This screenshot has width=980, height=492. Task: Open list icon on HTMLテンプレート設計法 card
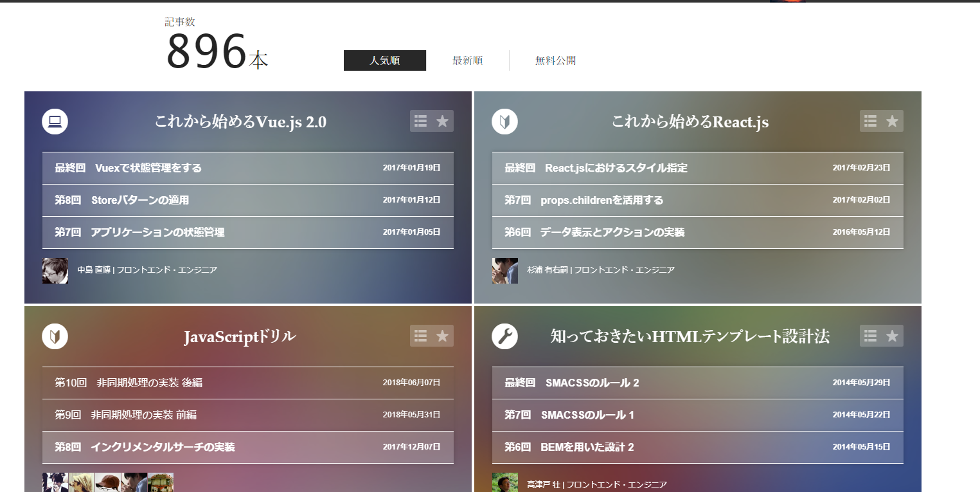point(871,336)
